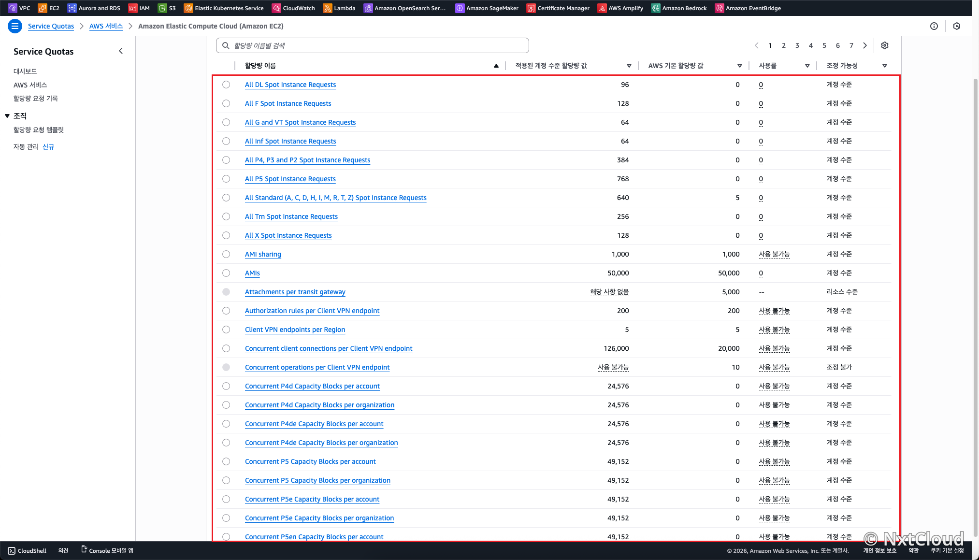Viewport: 979px width, 560px height.
Task: Open 할당량 요청 기록 in sidebar
Action: pos(36,98)
